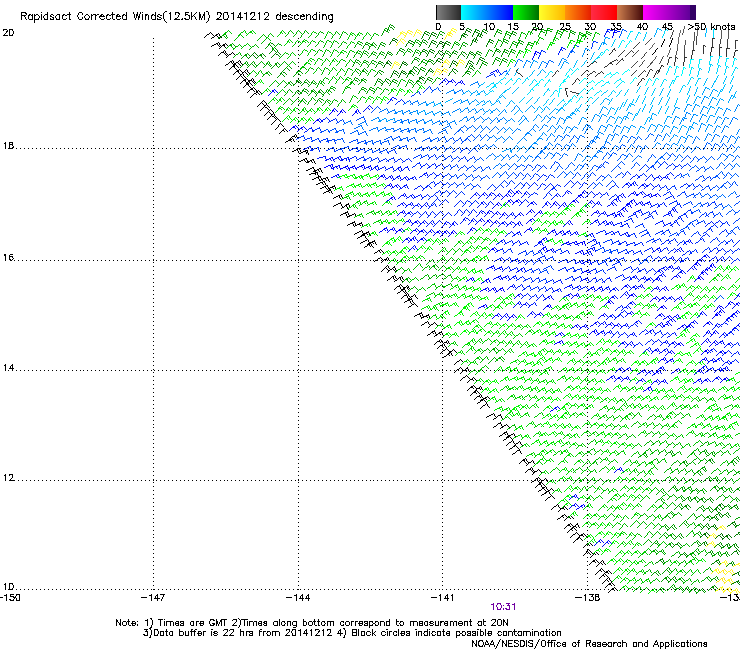This screenshot has width=740, height=650.
Task: Click the 'Data buffer is 22 hrs' note
Action: click(x=236, y=633)
